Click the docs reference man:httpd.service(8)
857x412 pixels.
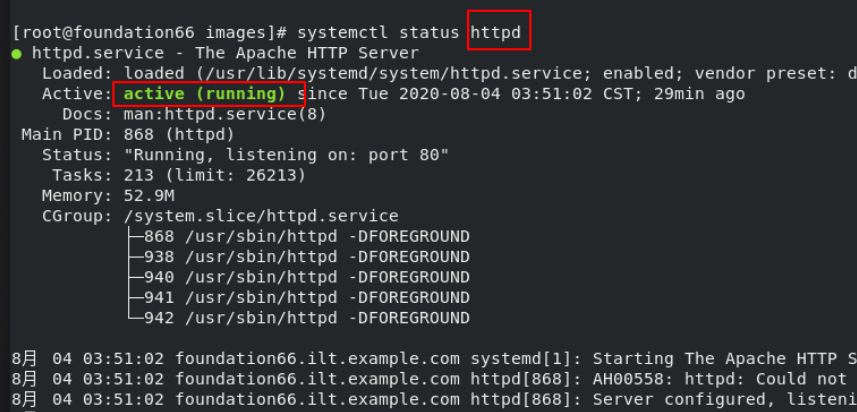(225, 114)
